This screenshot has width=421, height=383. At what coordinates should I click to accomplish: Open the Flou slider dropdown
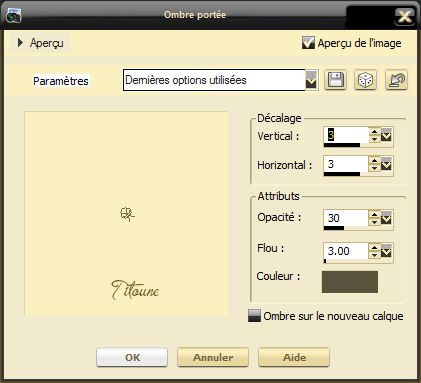click(386, 251)
